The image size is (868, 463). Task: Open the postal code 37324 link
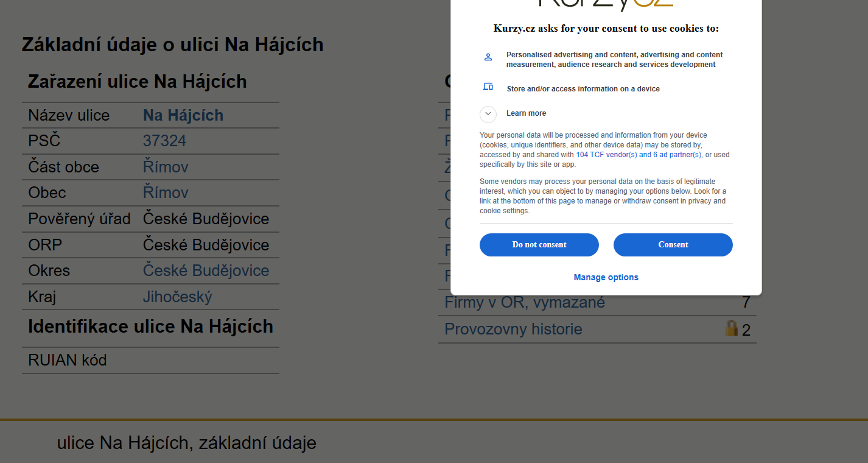[x=164, y=141]
